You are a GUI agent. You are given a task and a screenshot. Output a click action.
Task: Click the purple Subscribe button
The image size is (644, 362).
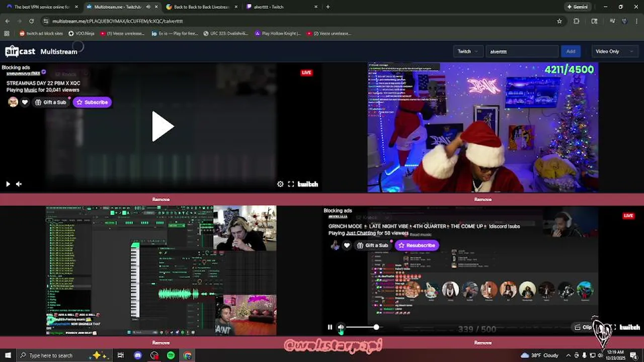(x=92, y=102)
